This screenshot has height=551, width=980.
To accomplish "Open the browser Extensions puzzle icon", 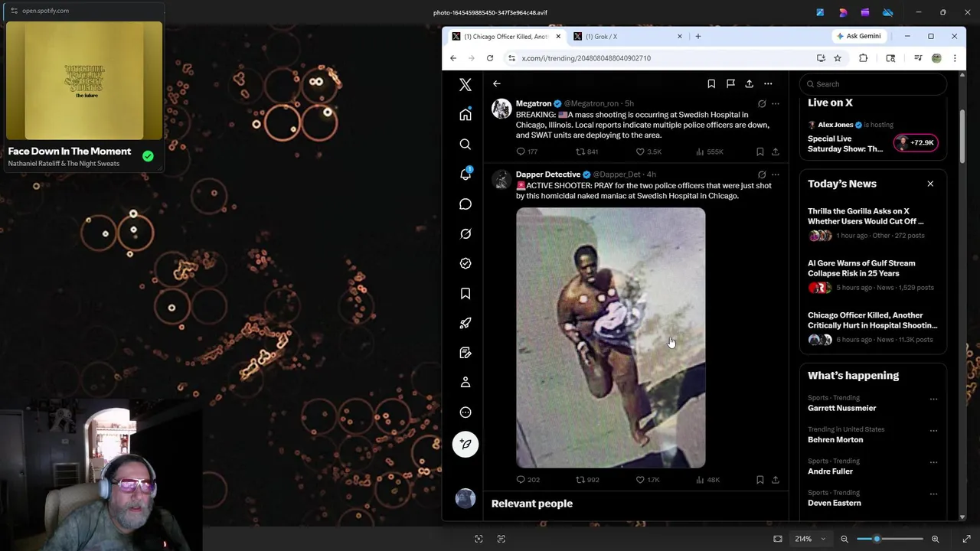I will click(x=863, y=58).
